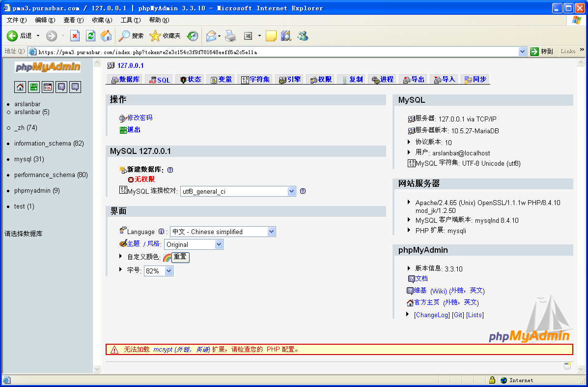Select the mysql (31) database
Viewport: 588px width, 387px height.
coord(29,159)
